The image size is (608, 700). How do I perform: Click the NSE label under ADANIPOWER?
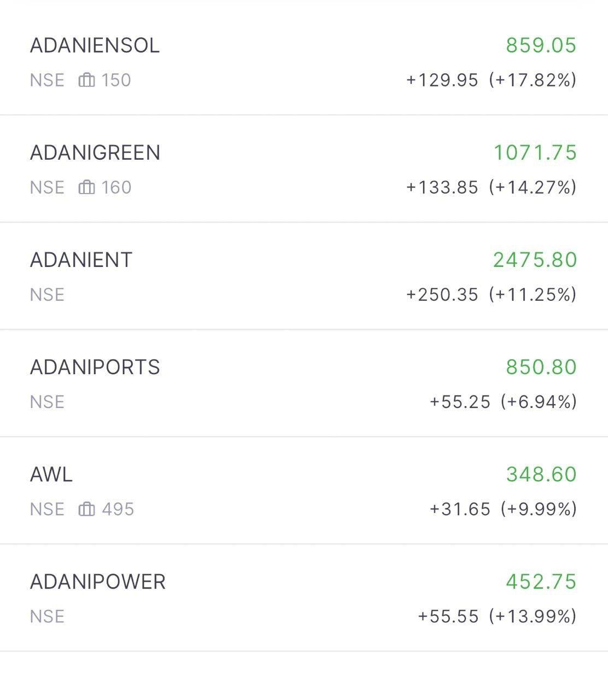[47, 616]
